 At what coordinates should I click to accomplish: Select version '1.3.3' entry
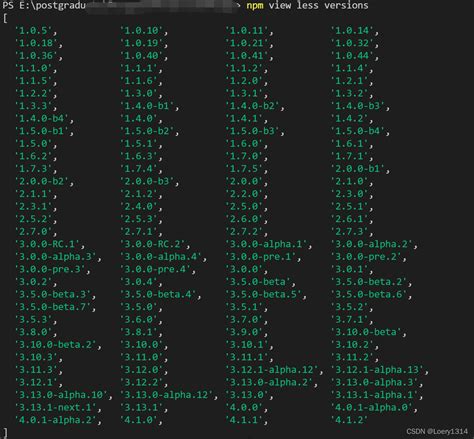coord(33,106)
